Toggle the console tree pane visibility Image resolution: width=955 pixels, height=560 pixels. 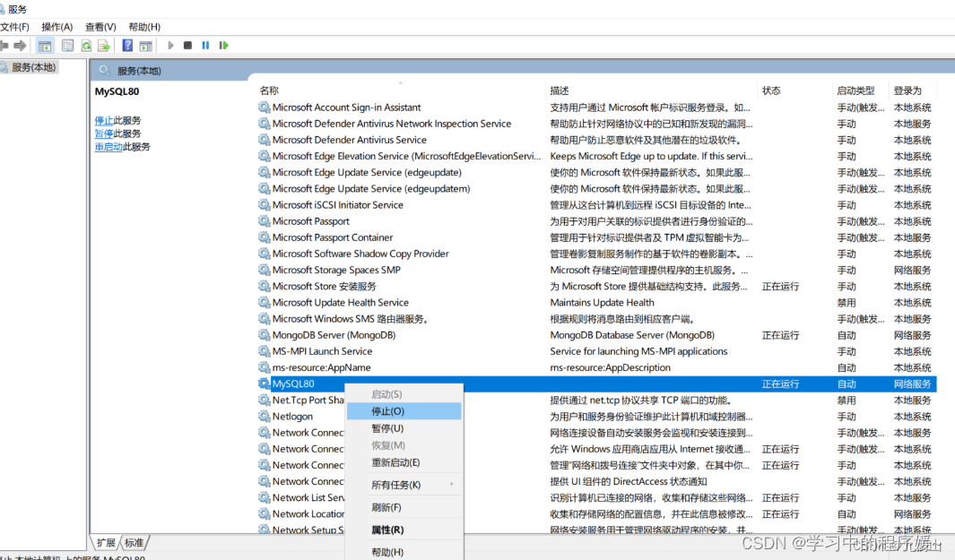click(x=46, y=43)
